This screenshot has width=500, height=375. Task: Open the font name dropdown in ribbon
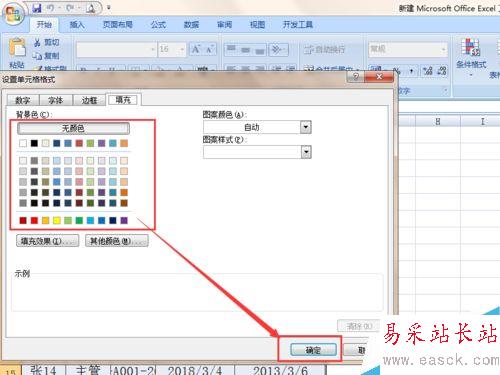[153, 50]
